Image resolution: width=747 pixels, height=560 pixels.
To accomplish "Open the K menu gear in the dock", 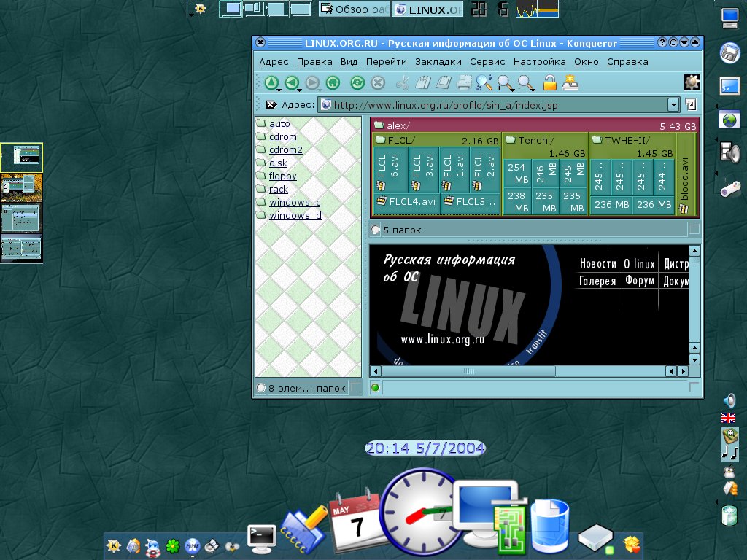I will pyautogui.click(x=113, y=545).
